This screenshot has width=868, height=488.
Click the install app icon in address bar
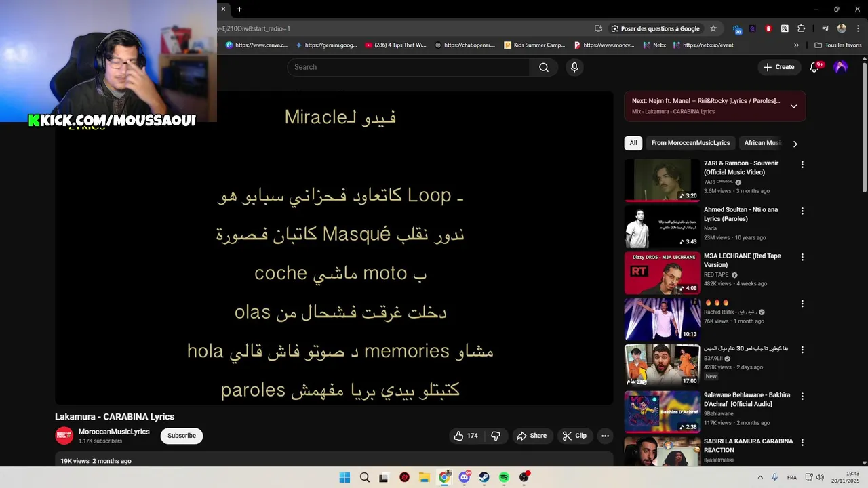coord(598,28)
